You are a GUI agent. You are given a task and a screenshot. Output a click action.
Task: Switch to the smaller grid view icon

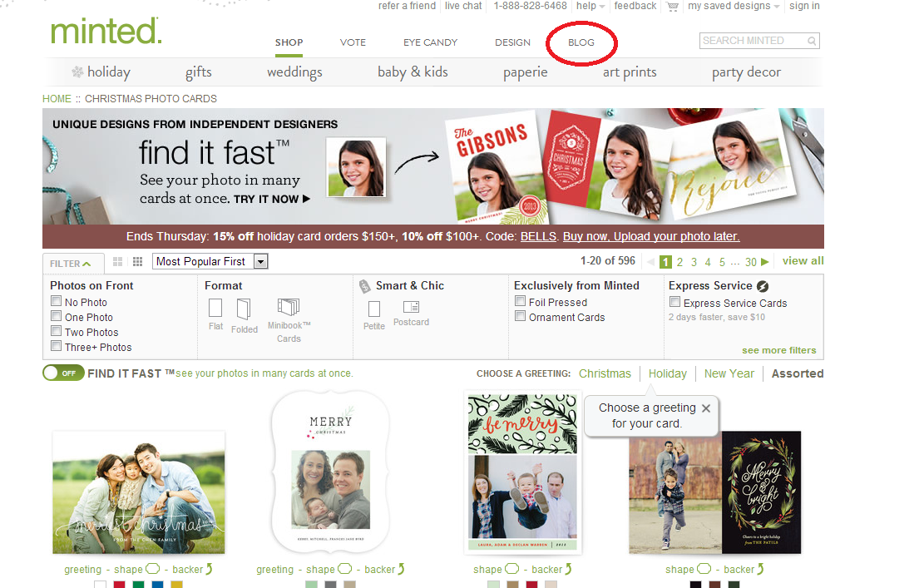pos(138,262)
